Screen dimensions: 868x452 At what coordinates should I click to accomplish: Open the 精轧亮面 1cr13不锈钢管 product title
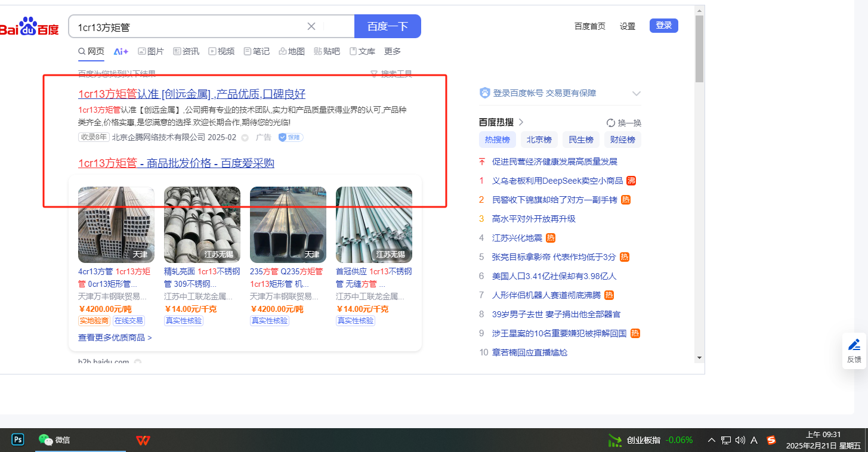(x=202, y=277)
